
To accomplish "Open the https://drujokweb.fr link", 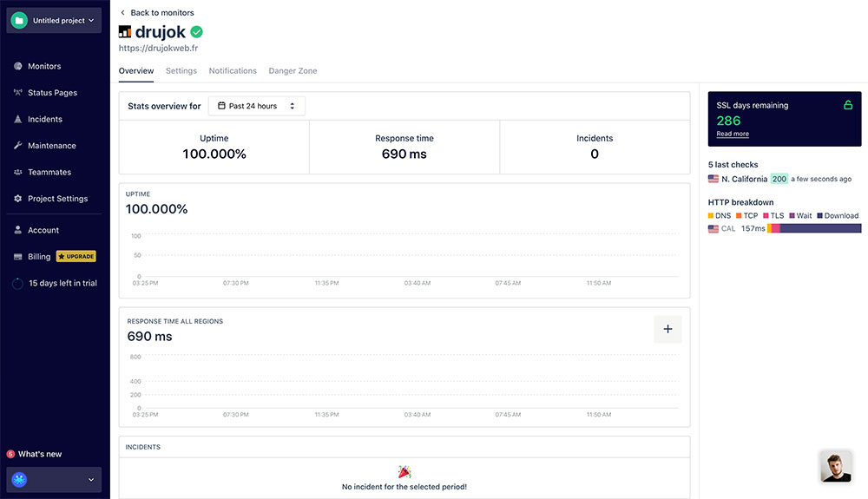I will (158, 48).
